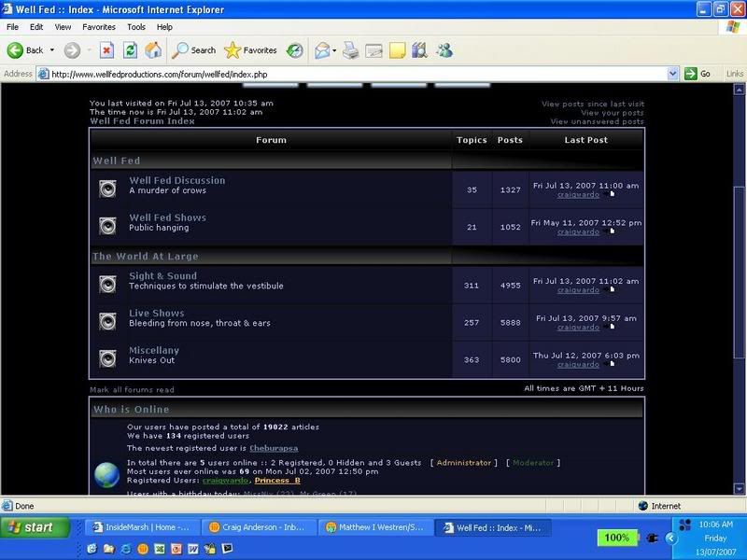View latest post icon in Sight & Sound row
This screenshot has height=560, width=747.
611,289
